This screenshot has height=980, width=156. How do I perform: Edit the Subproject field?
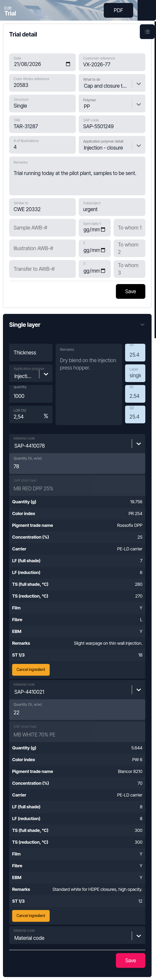[x=112, y=207]
